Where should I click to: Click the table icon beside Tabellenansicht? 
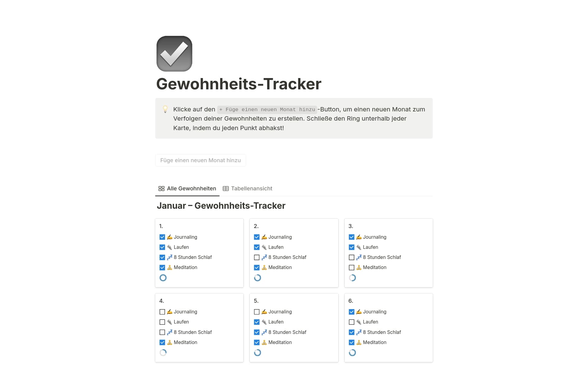pos(225,189)
